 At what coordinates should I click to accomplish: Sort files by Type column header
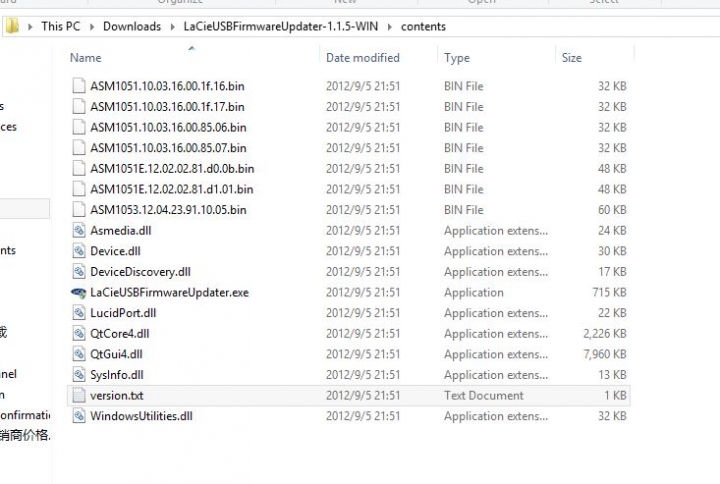point(457,58)
